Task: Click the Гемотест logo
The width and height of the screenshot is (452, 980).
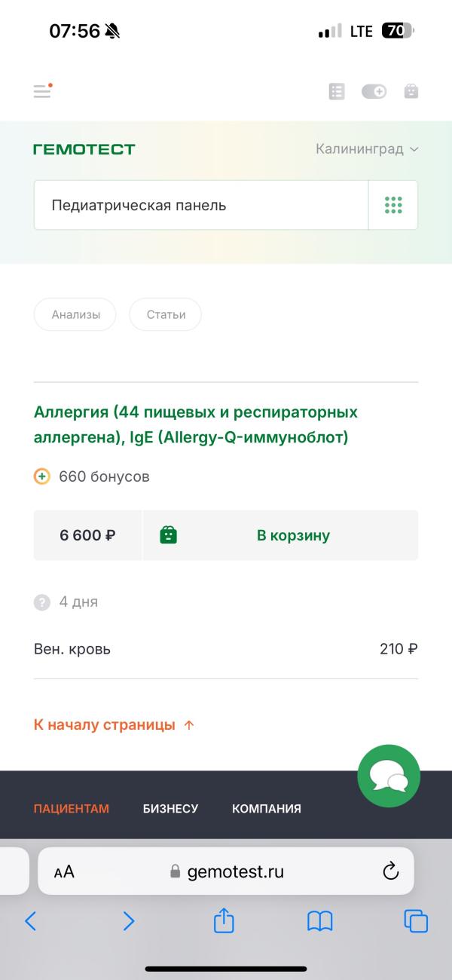Action: [84, 149]
